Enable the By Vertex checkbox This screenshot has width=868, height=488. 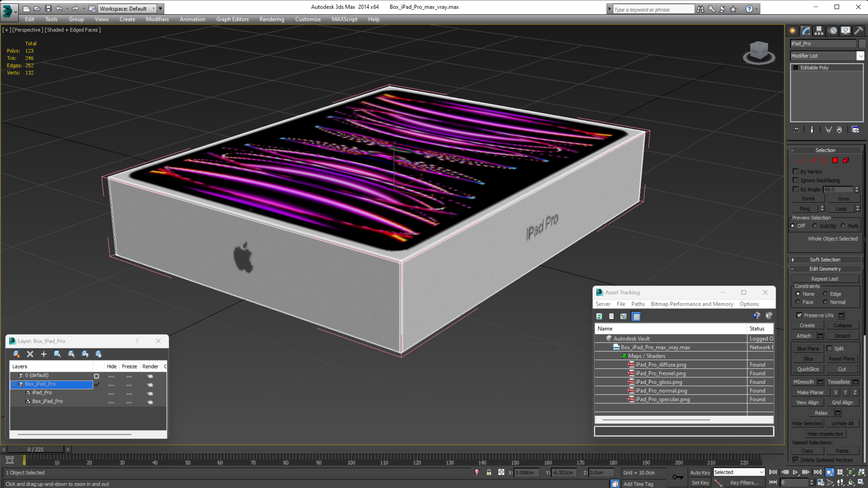796,171
